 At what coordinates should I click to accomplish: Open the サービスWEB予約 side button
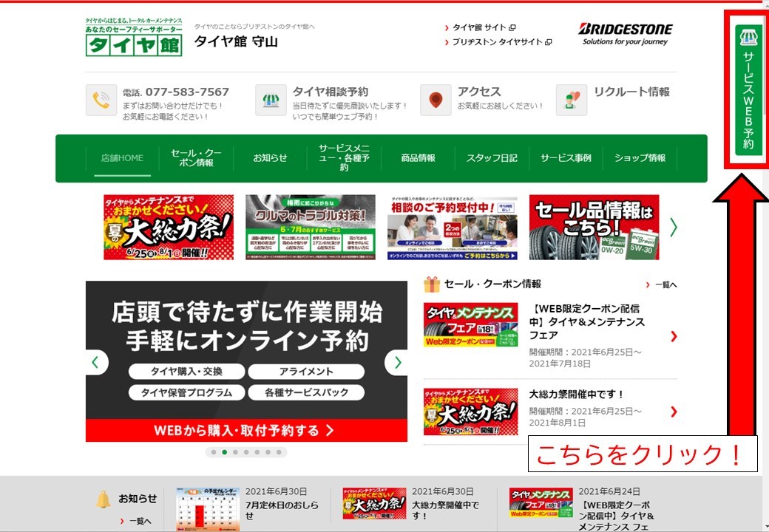748,90
